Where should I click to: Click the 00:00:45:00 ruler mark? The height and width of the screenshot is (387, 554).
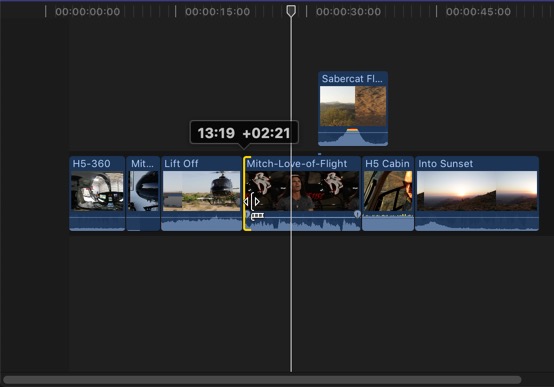478,12
